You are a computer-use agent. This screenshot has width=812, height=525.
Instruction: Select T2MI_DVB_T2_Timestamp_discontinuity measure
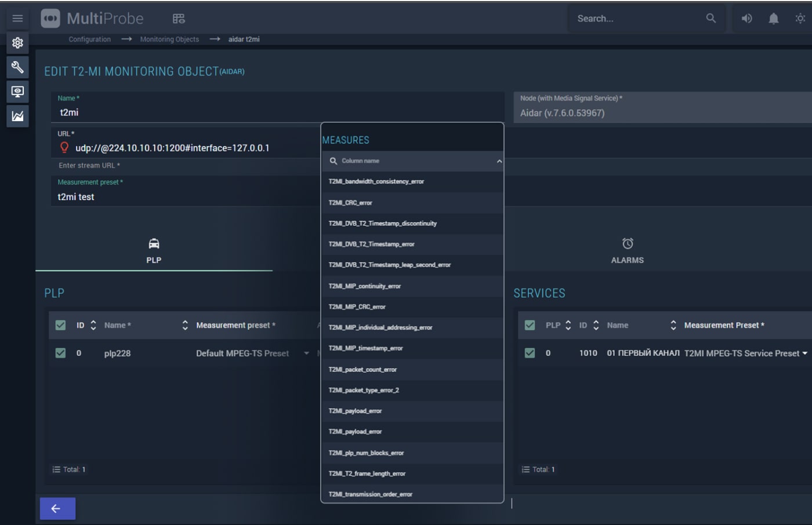[x=412, y=223]
